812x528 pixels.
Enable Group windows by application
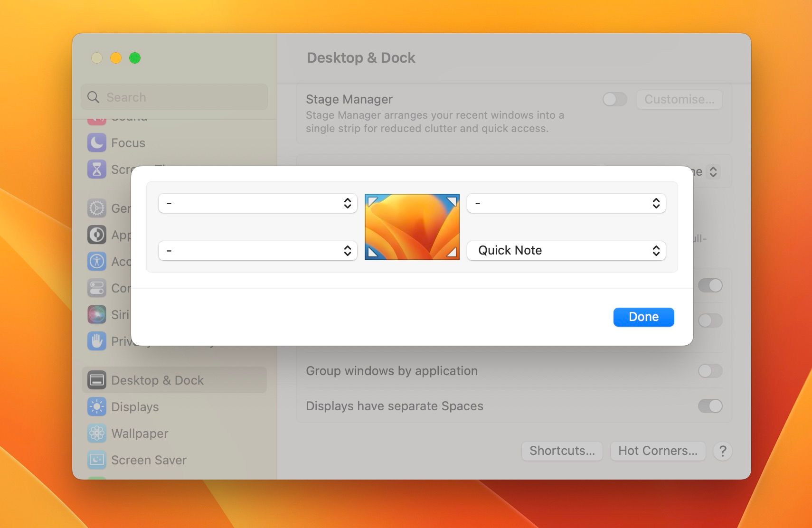click(710, 371)
